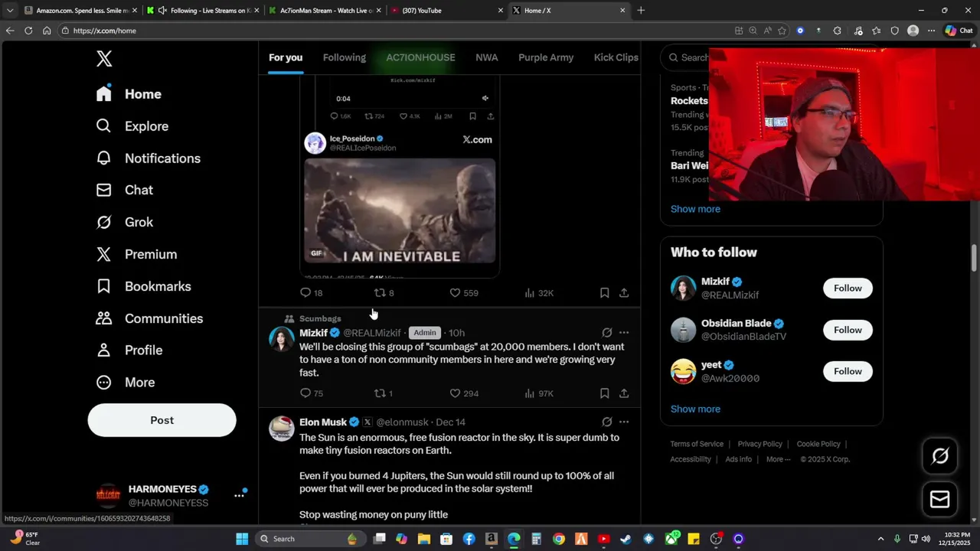Click the X search box
The height and width of the screenshot is (551, 980).
[685, 57]
